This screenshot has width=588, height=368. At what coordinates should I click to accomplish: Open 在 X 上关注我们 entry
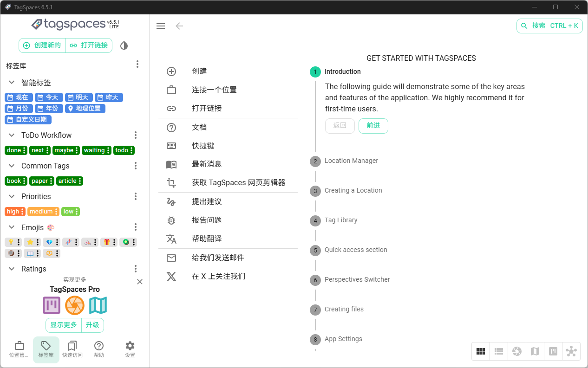point(228,277)
